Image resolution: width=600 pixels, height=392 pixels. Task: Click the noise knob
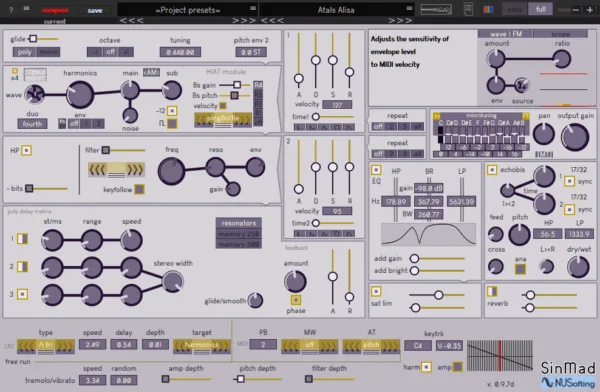130,116
